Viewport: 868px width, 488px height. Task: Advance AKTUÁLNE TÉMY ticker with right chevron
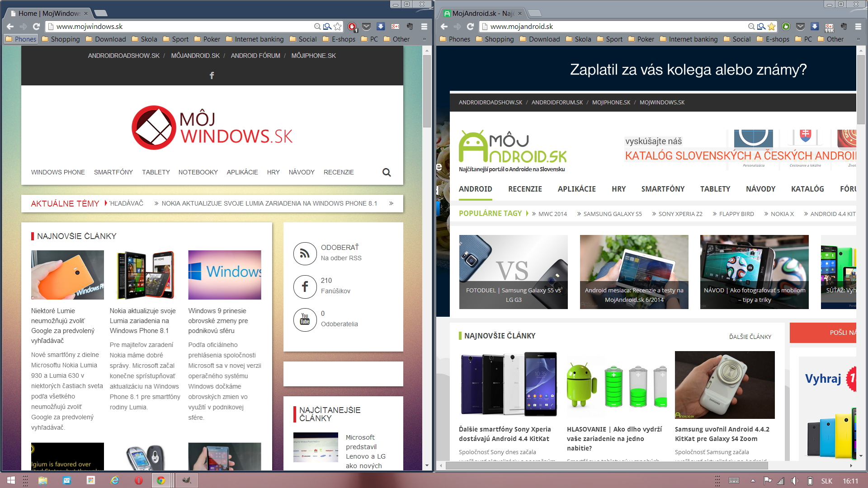tap(391, 203)
